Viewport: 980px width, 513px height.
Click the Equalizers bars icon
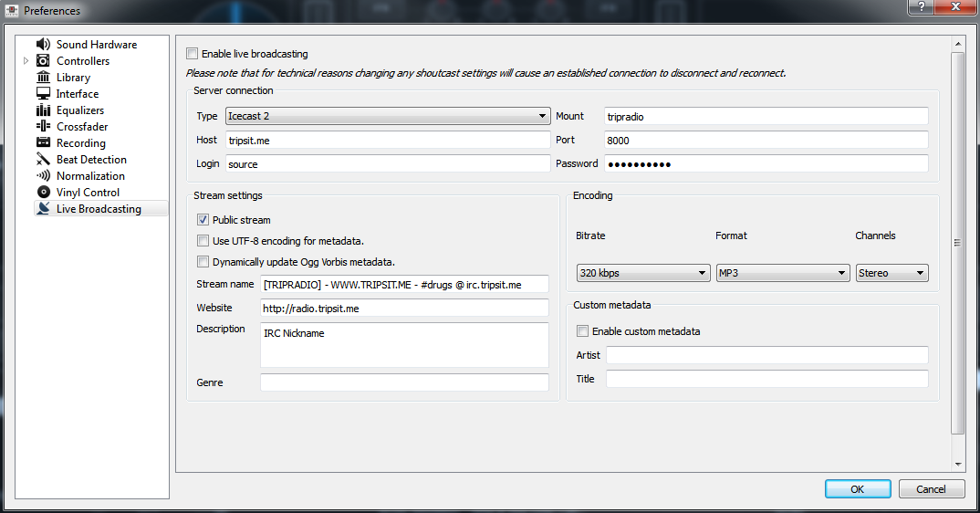43,110
